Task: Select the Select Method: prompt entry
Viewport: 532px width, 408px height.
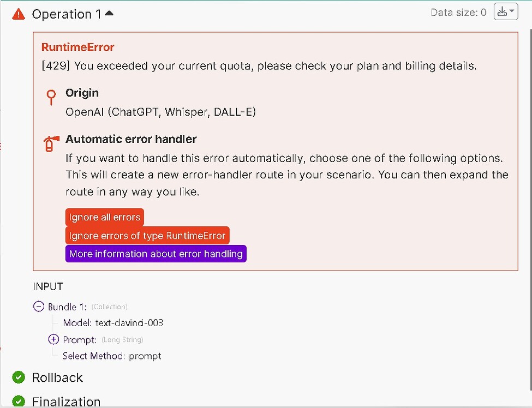Action: pyautogui.click(x=112, y=356)
